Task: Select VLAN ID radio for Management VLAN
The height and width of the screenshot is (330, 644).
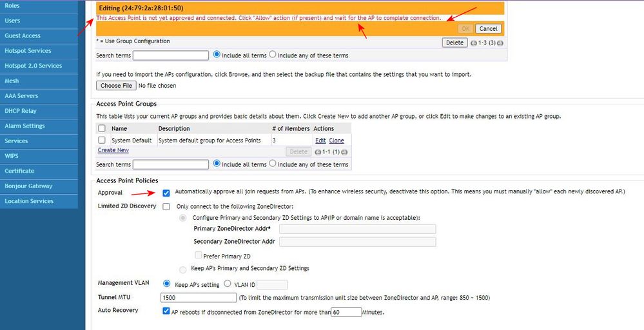Action: [227, 284]
